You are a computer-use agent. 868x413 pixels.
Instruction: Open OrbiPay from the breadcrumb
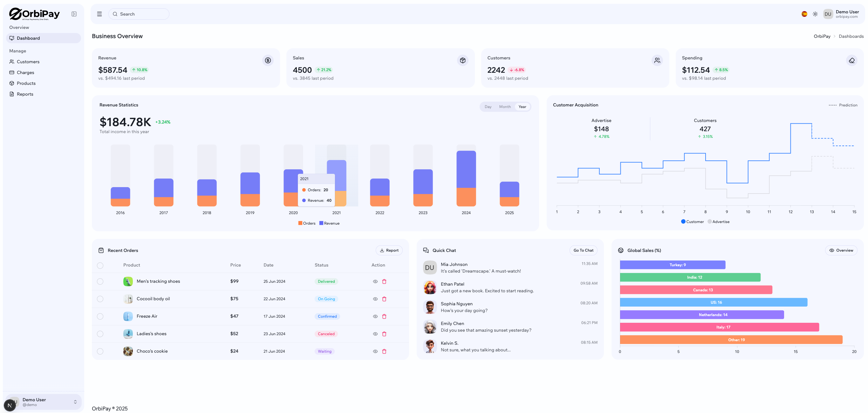[822, 36]
